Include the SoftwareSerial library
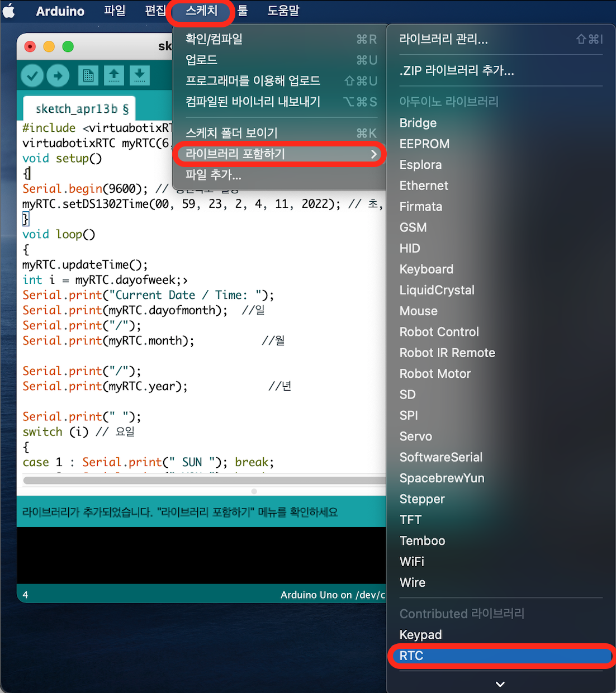The image size is (616, 693). (501, 457)
